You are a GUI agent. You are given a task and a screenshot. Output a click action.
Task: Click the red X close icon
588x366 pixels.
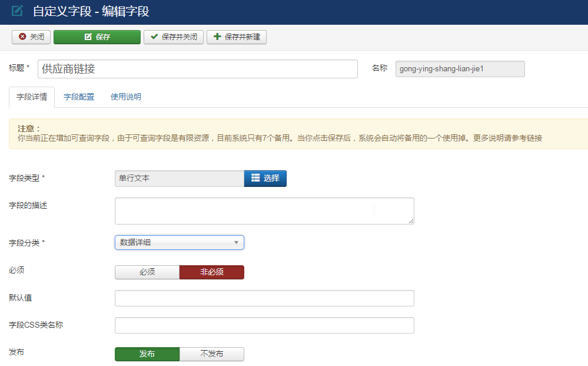click(22, 37)
